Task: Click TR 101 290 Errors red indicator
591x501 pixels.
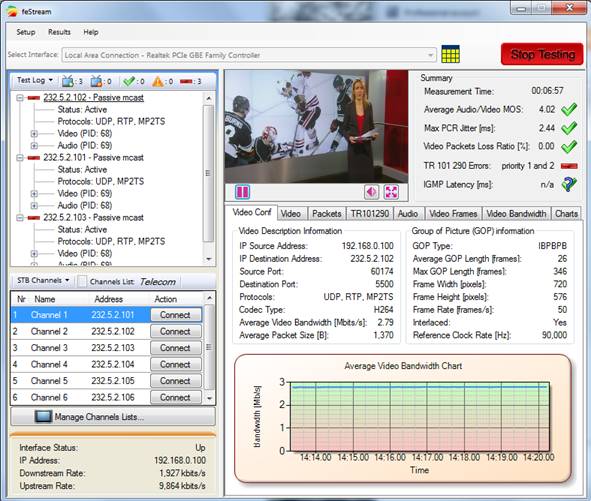Action: point(569,166)
